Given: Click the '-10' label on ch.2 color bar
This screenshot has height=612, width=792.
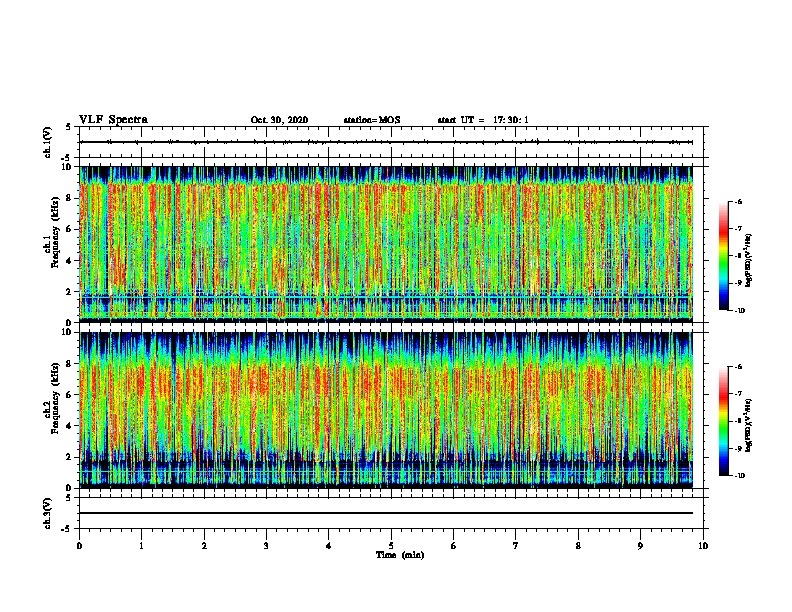Looking at the screenshot, I should click(740, 476).
